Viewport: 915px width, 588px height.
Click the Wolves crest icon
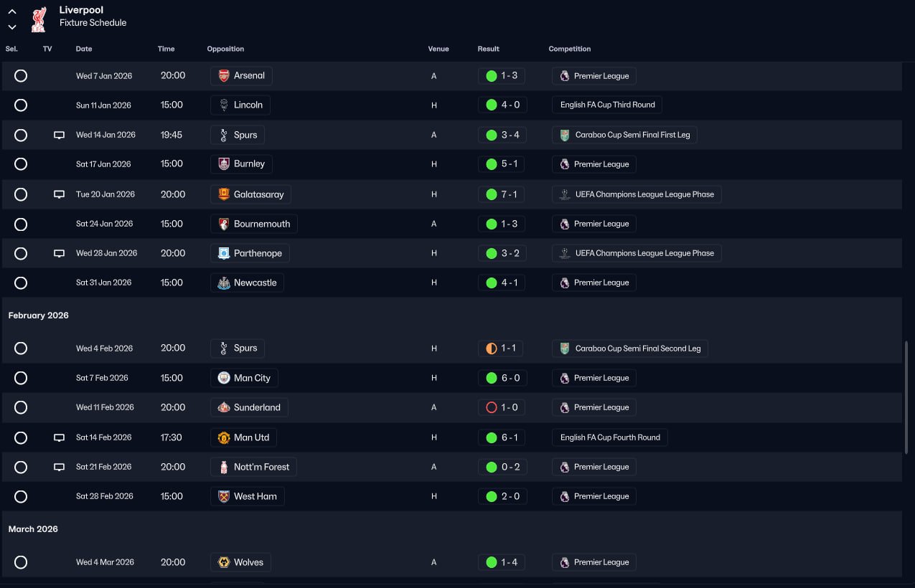tap(224, 562)
